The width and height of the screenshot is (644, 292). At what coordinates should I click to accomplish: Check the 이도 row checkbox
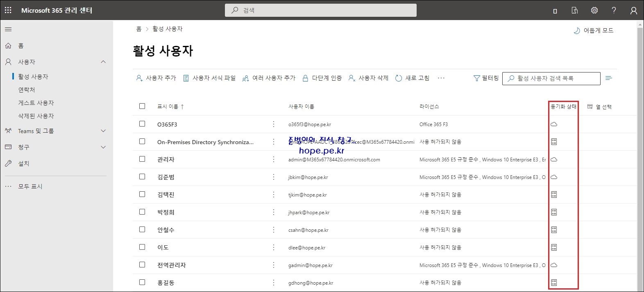(x=142, y=247)
